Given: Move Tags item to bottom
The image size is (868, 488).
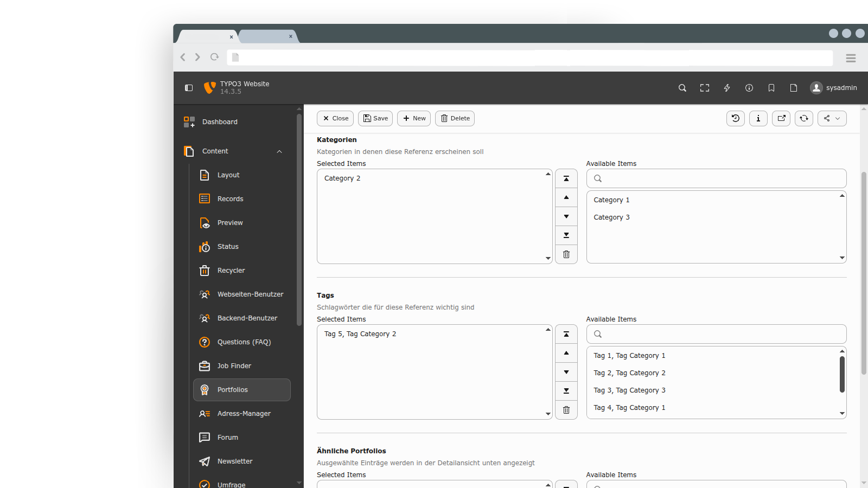Looking at the screenshot, I should click(566, 391).
